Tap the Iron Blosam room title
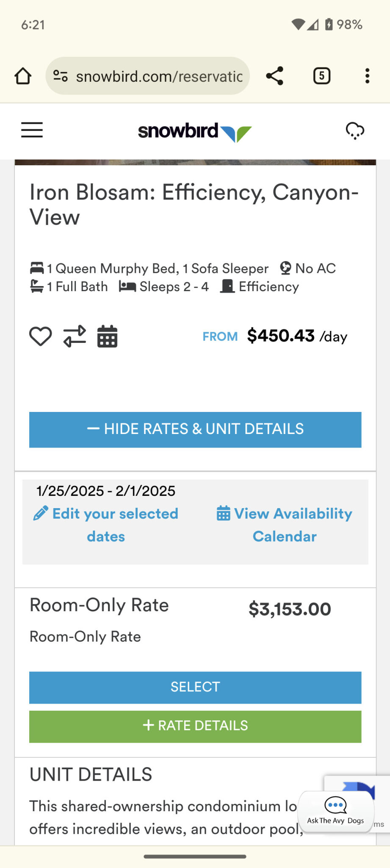 194,204
